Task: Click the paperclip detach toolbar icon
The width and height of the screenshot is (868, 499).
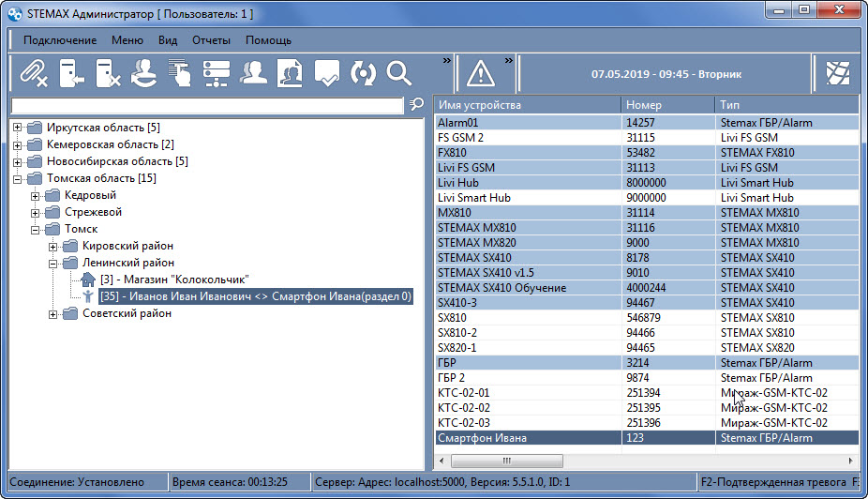Action: [x=34, y=73]
